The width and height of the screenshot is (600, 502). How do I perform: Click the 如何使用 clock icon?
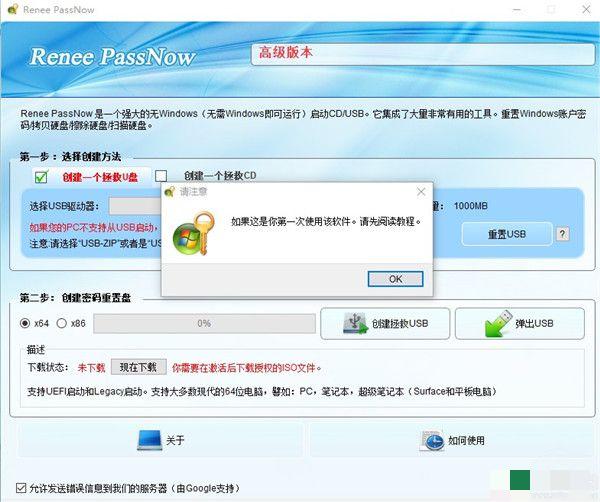432,441
